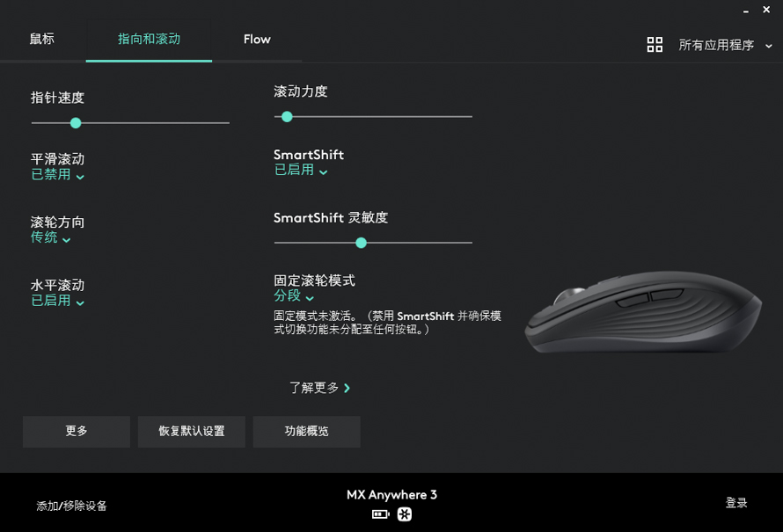
Task: Click the 恢复默认设置 button
Action: tap(191, 431)
